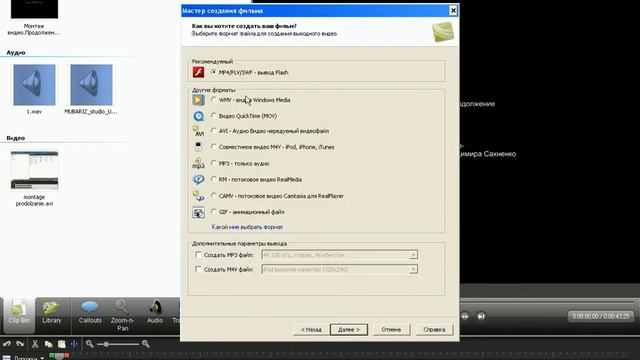640x360 pixels.
Task: Open the Library tab
Action: click(52, 313)
